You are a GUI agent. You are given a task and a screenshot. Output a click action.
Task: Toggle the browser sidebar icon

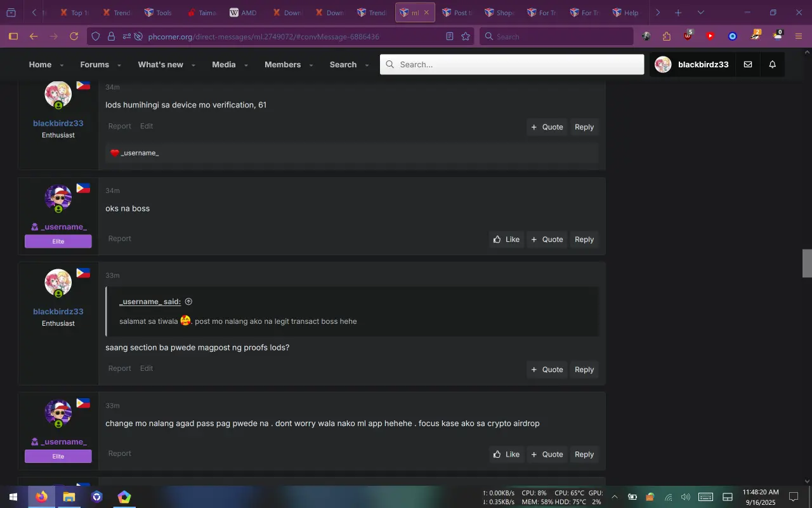tap(13, 36)
